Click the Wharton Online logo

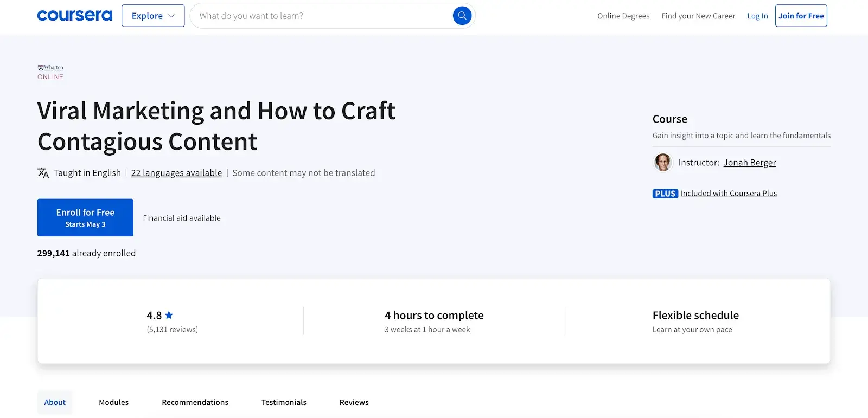point(50,72)
